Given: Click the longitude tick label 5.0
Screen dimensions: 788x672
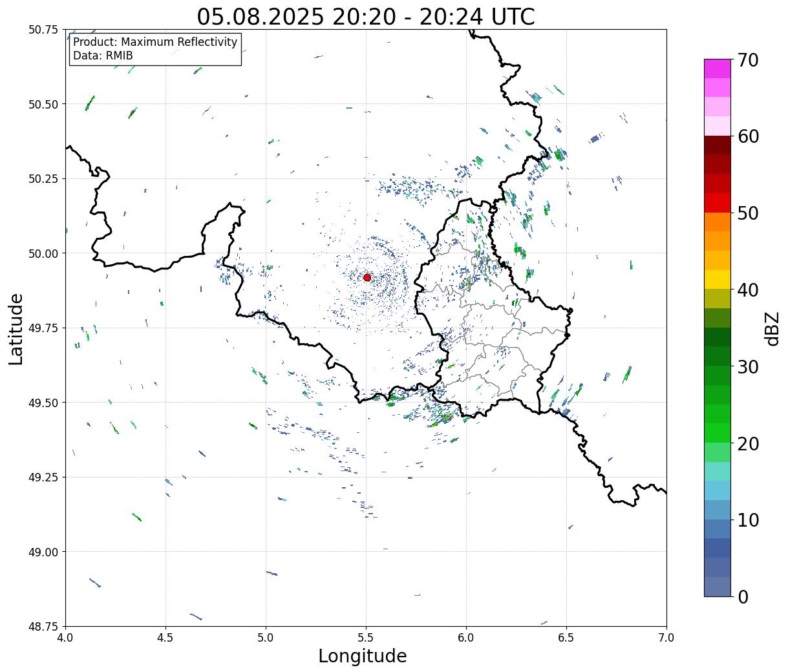Looking at the screenshot, I should 266,637.
